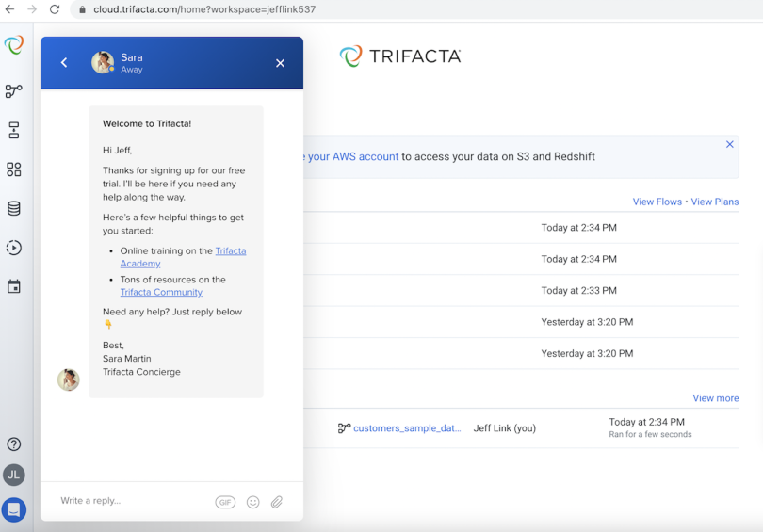Click the your AWS account link
The height and width of the screenshot is (532, 763).
353,156
